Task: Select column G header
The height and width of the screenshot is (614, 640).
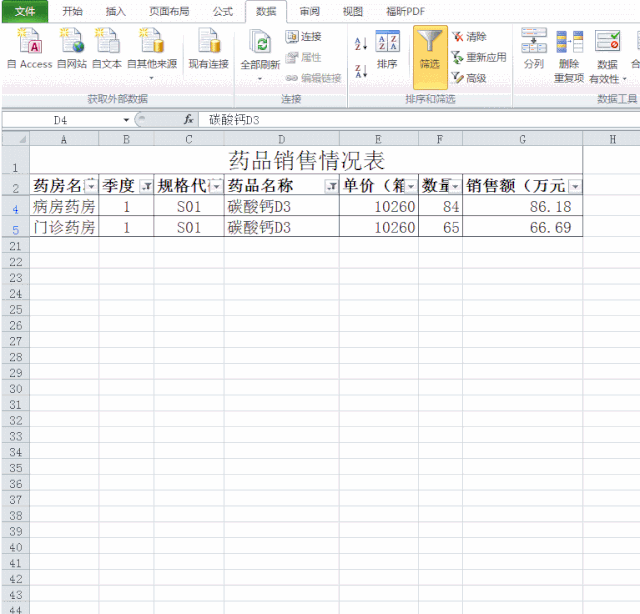Action: 522,139
